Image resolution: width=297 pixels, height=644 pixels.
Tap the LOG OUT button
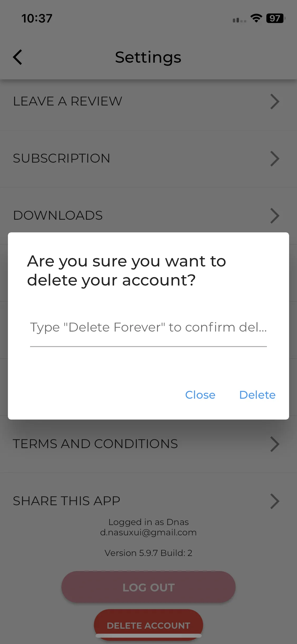pyautogui.click(x=148, y=587)
